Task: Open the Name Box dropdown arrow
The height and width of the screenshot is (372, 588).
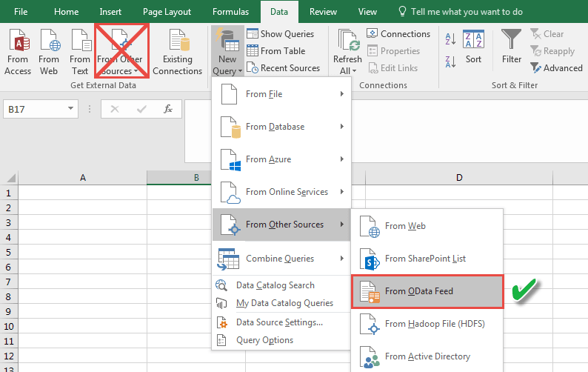Action: click(70, 109)
